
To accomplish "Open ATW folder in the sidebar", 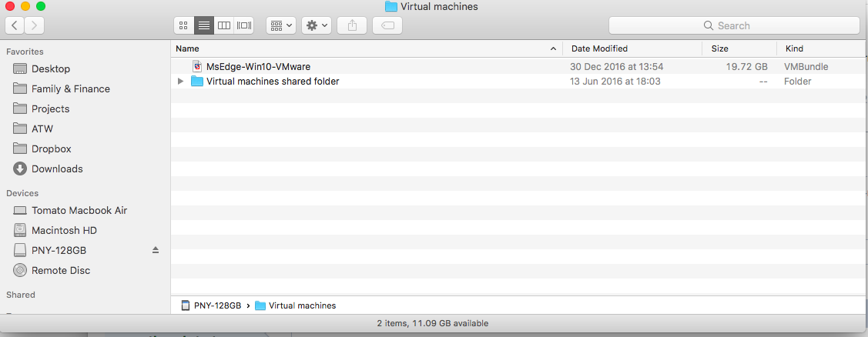I will 42,129.
